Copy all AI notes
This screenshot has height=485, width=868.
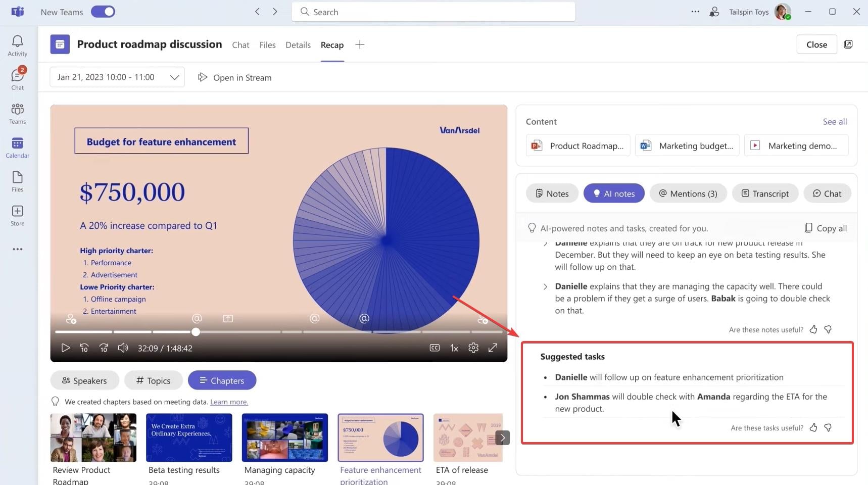click(x=826, y=228)
